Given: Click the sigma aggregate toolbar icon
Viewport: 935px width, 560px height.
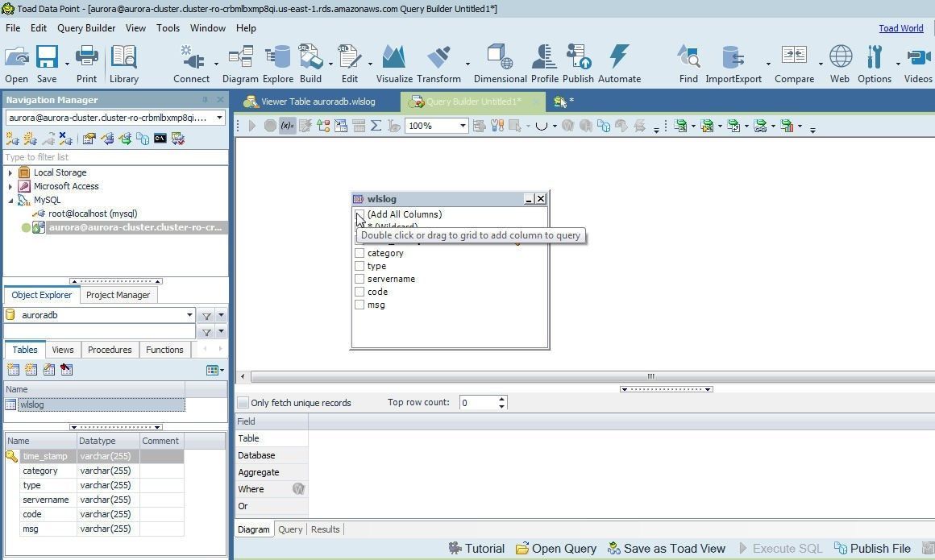Looking at the screenshot, I should point(376,126).
